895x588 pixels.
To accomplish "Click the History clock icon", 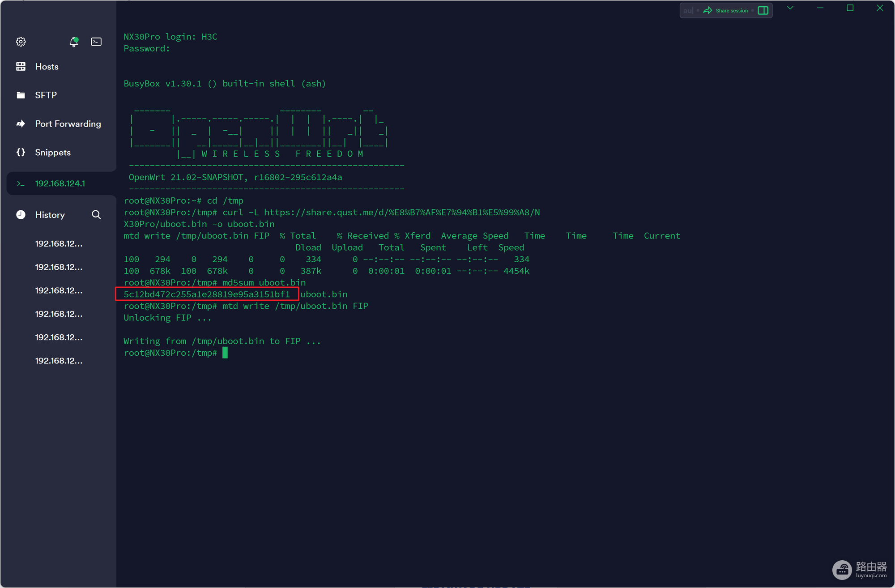I will (21, 215).
